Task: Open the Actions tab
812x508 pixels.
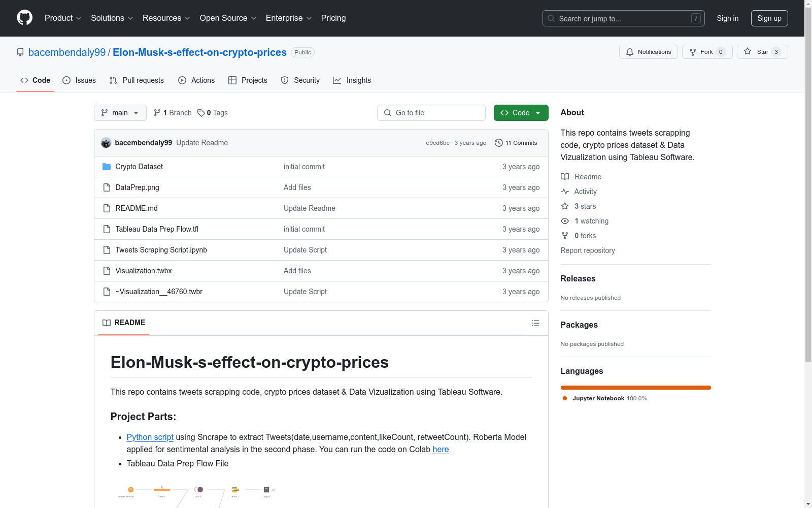Action: [196, 80]
